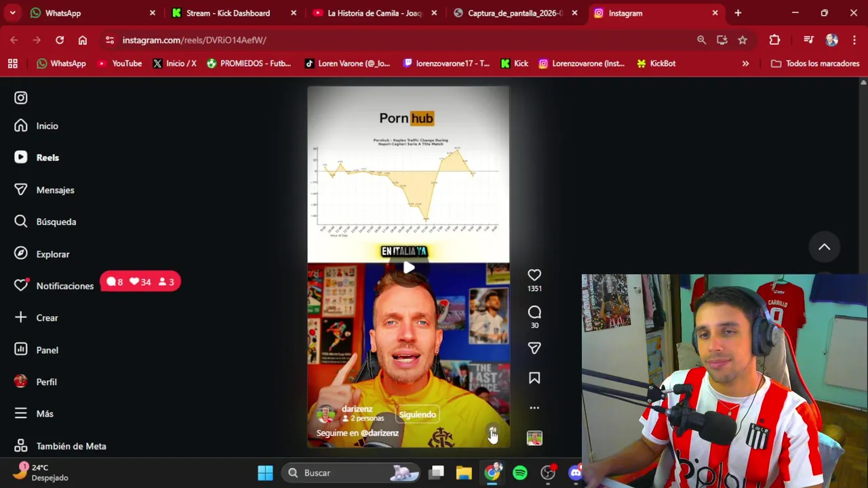Open YouTube bookmark
This screenshot has height=488, width=868.
pos(120,64)
